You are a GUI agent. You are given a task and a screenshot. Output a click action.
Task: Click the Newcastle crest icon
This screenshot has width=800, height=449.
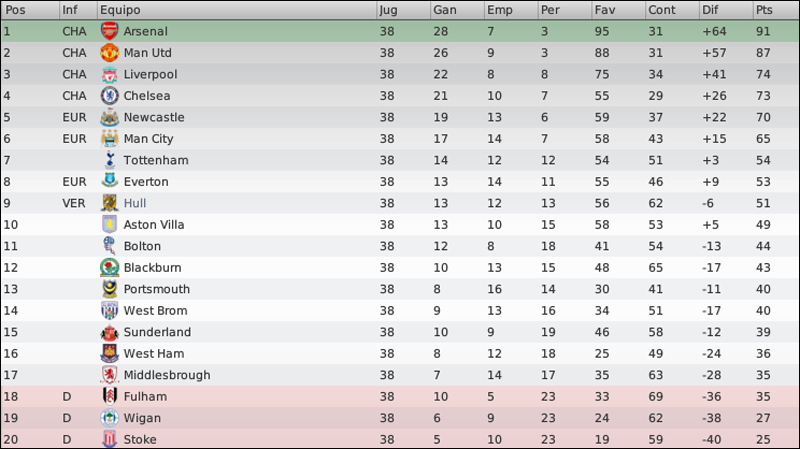[x=109, y=117]
